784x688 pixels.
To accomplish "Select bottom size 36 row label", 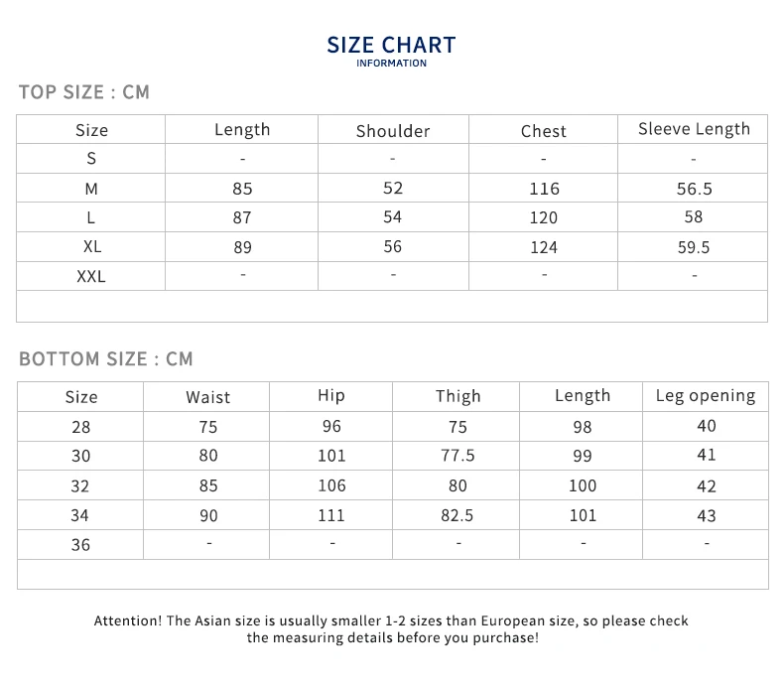I will [x=80, y=544].
